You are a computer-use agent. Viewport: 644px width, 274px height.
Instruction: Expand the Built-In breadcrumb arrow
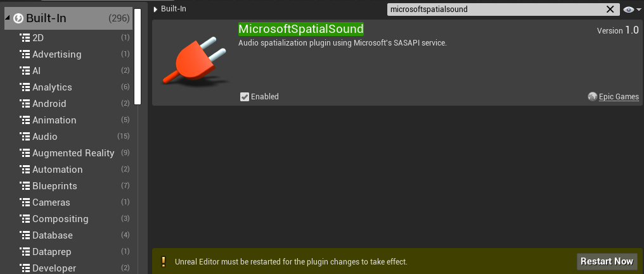point(156,9)
